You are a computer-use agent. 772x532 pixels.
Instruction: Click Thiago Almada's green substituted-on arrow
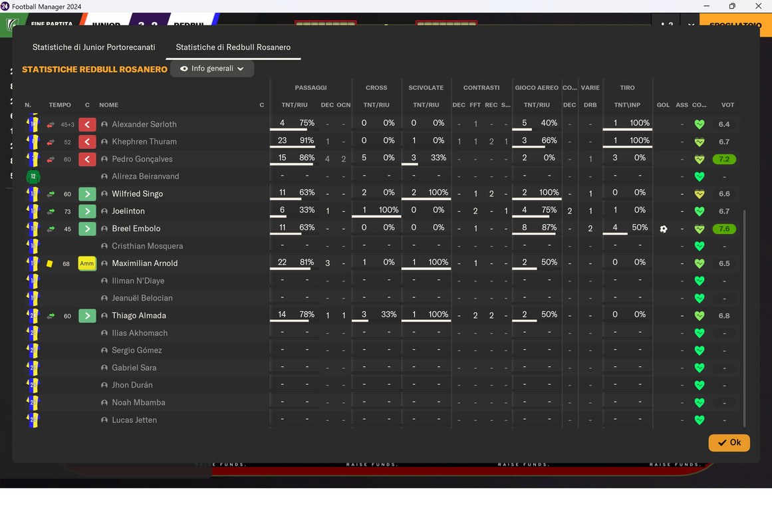87,316
